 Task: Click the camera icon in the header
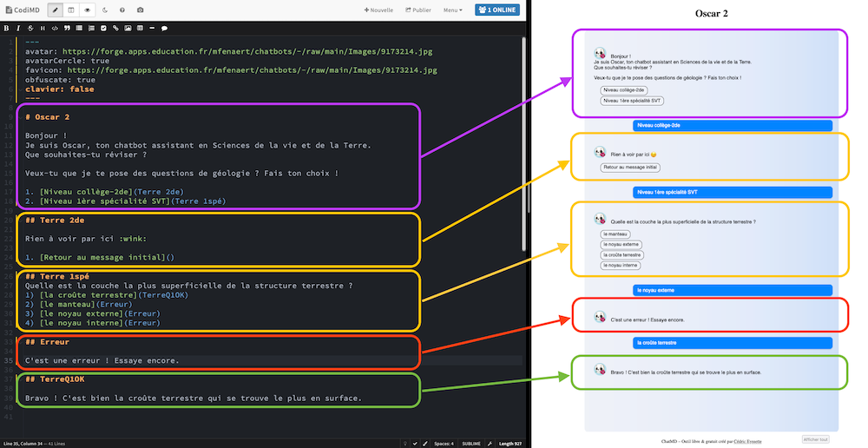click(x=141, y=10)
